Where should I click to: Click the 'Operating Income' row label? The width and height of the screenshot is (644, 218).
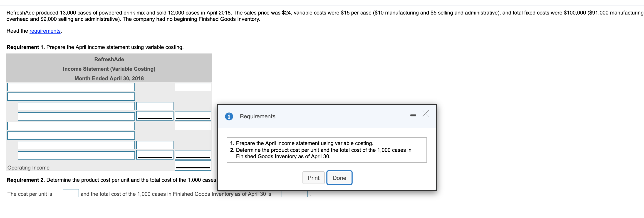point(29,168)
